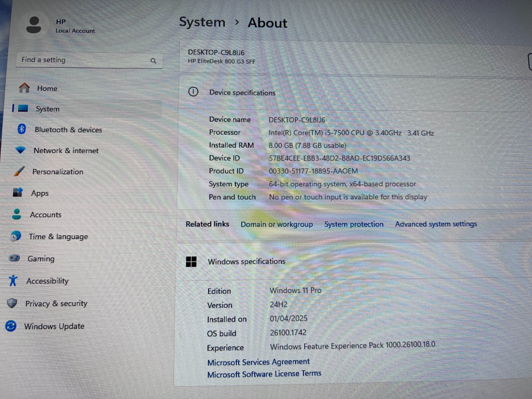Viewport: 532px width, 399px height.
Task: Click the Device ID value 57BE4CEE-EBB3
Action: tap(339, 158)
